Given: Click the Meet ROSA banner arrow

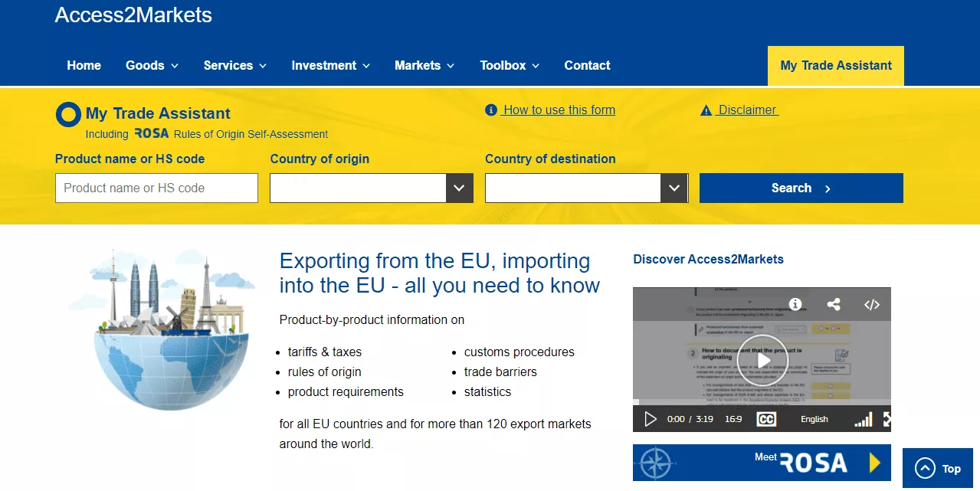Looking at the screenshot, I should point(874,463).
